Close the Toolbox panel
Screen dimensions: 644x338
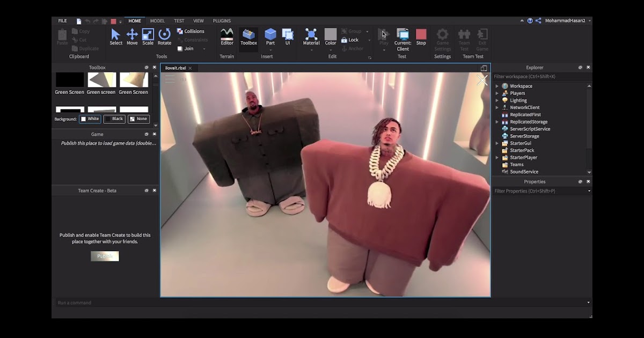click(155, 68)
